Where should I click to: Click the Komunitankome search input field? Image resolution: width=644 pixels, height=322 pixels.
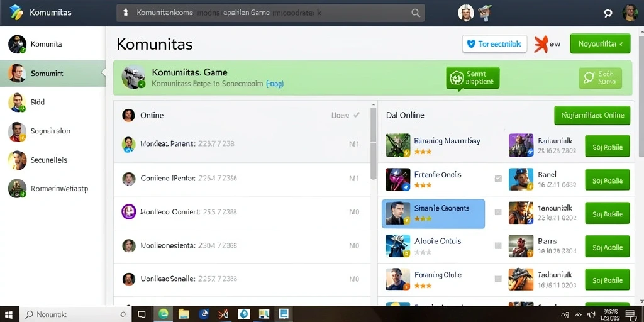point(270,13)
